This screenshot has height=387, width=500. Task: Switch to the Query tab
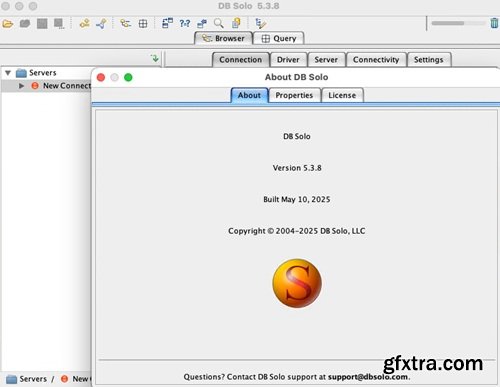click(x=279, y=38)
